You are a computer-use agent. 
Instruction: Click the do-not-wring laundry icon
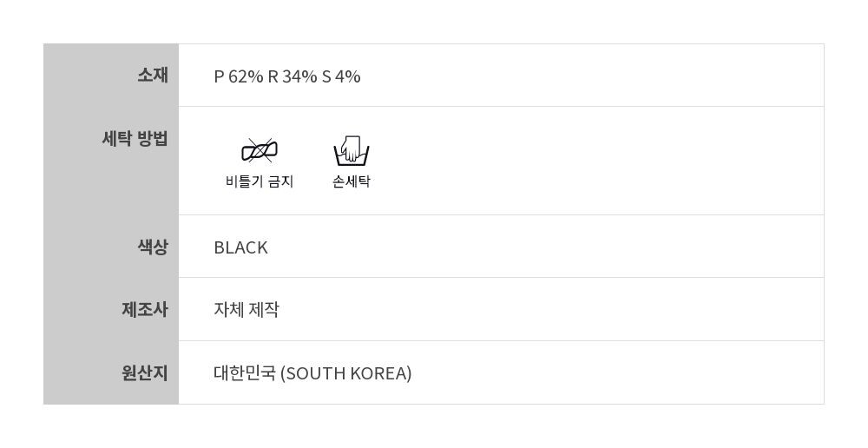pyautogui.click(x=259, y=151)
